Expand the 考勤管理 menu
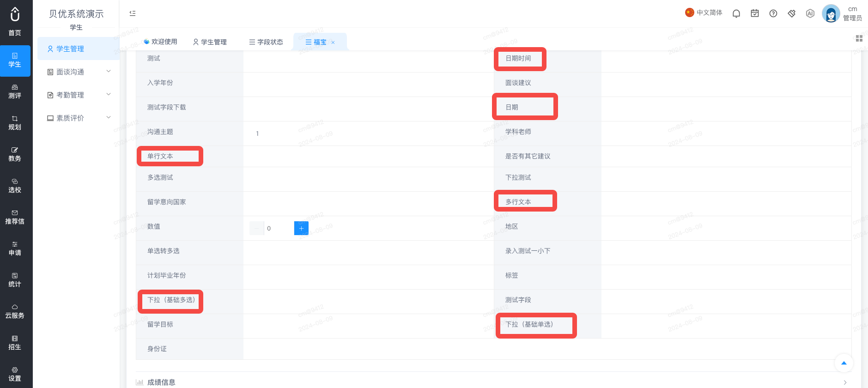This screenshot has width=868, height=388. point(79,95)
